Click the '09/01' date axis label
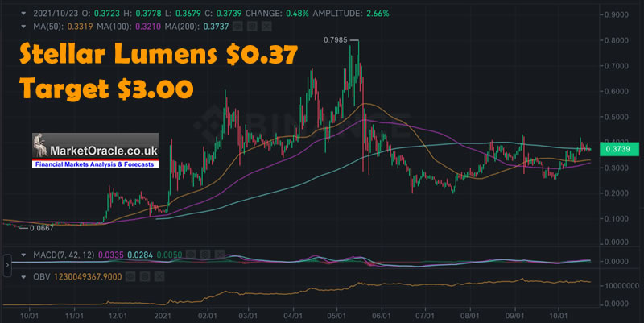The height and width of the screenshot is (323, 644). 514,316
